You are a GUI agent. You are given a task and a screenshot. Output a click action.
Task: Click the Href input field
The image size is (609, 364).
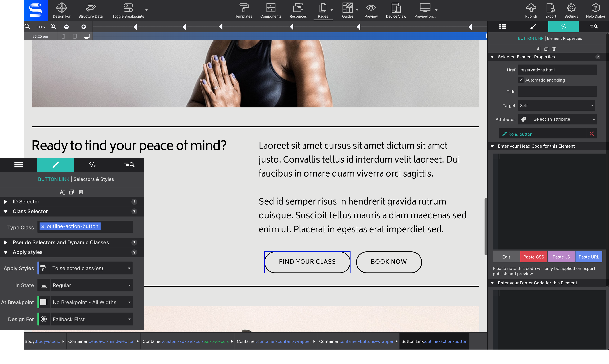tap(557, 70)
